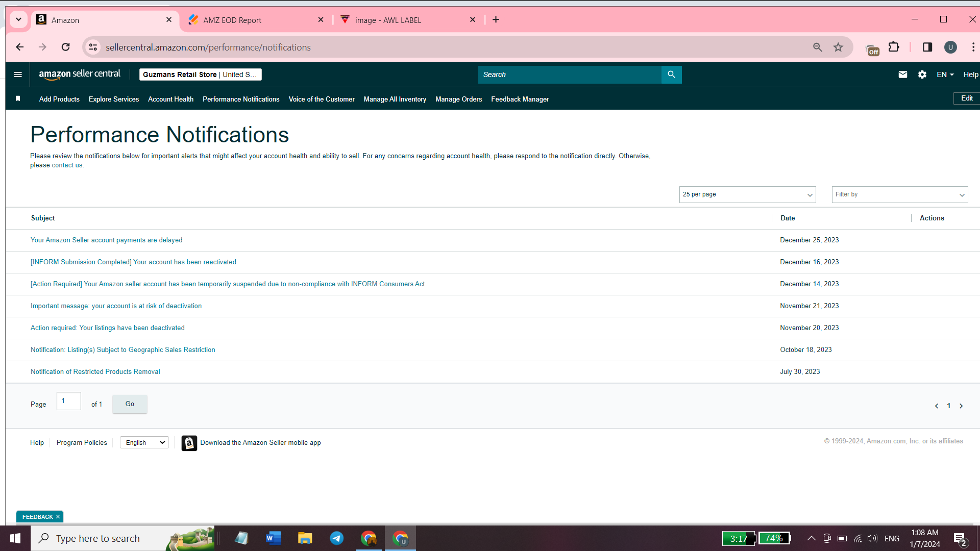Click browser back arrow
Screen dimensions: 980x551
point(20,47)
